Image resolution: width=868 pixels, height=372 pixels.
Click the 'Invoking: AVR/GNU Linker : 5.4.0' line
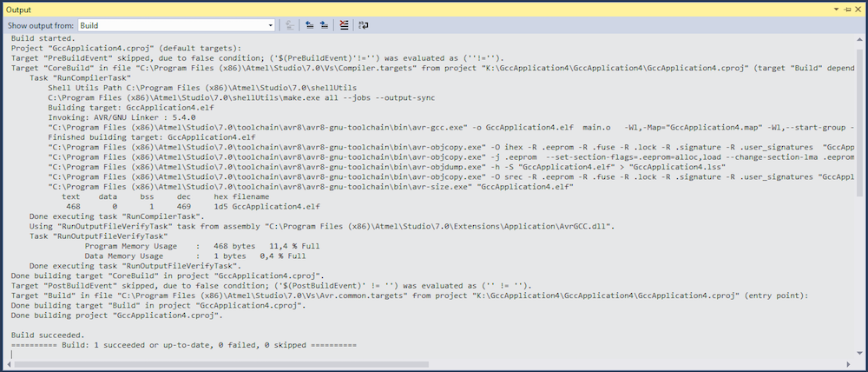click(122, 117)
